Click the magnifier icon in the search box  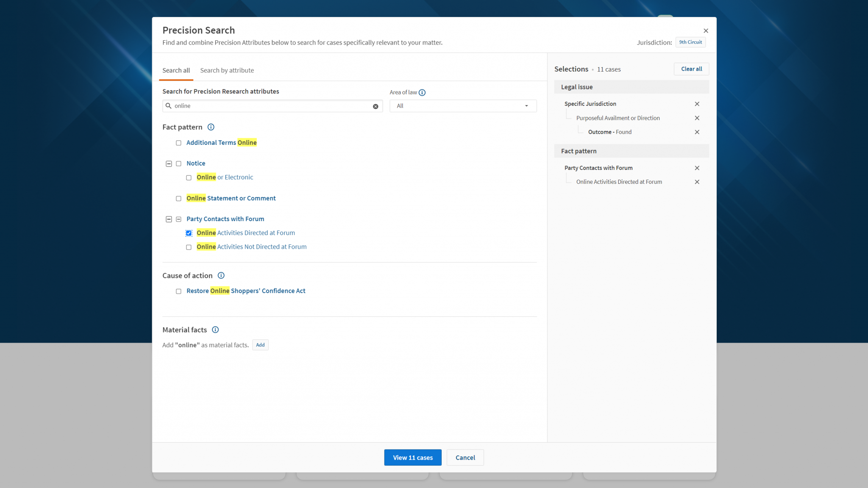169,106
